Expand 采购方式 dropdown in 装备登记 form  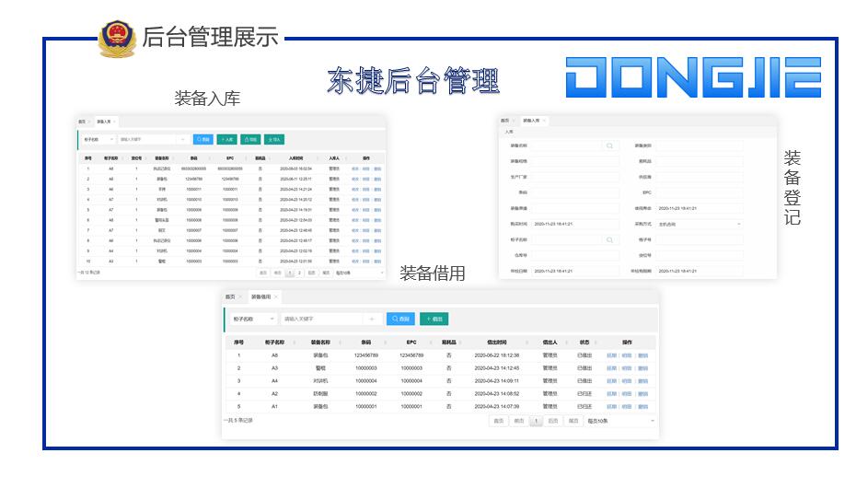coord(700,225)
